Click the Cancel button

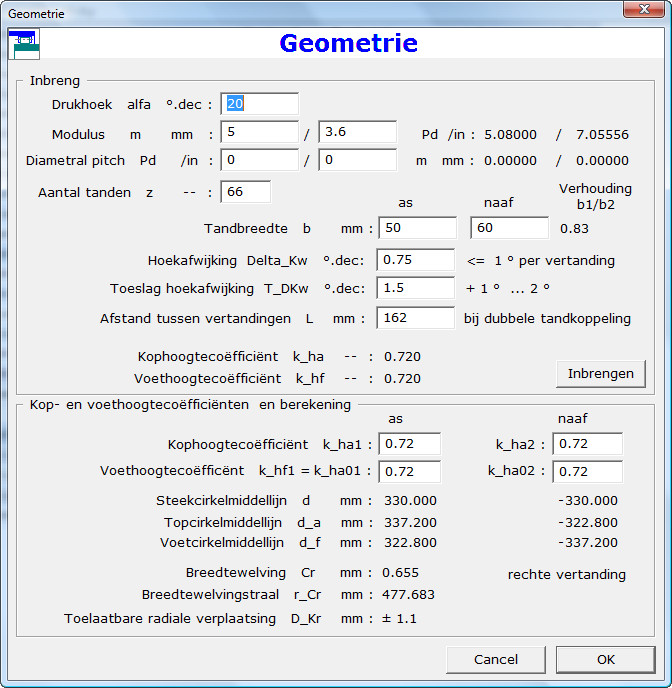(x=496, y=659)
